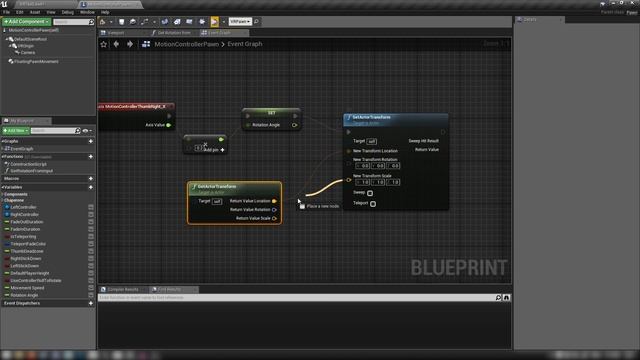Navigate forward with the right arrow
The height and width of the screenshot is (360, 640).
click(x=130, y=44)
